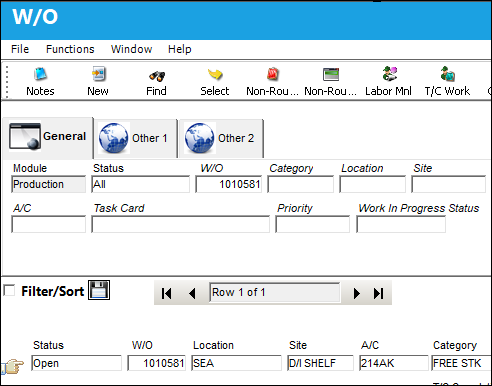Screen dimensions: 492x386
Task: Launch Find with the binoculars icon
Action: point(157,76)
